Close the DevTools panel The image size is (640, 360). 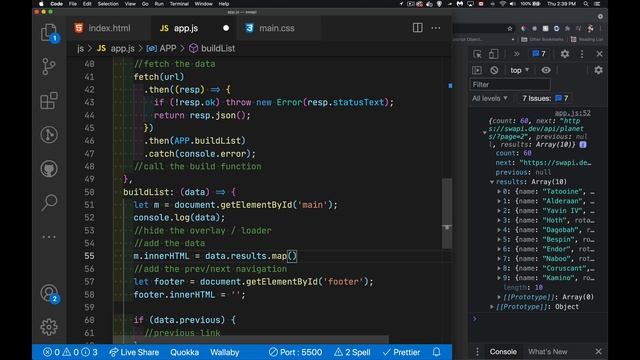pyautogui.click(x=599, y=54)
